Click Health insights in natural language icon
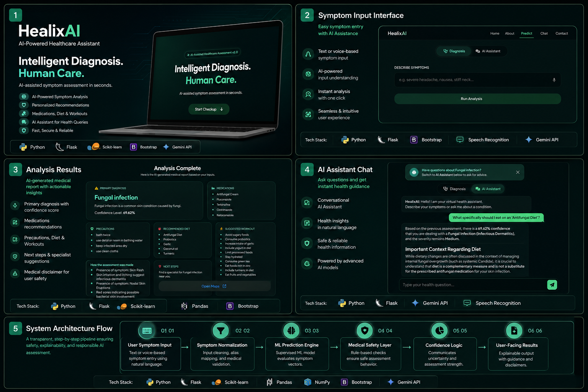The height and width of the screenshot is (392, 588). pyautogui.click(x=307, y=223)
